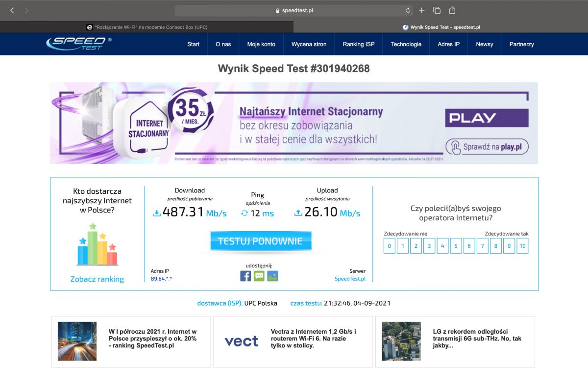The image size is (588, 368).
Task: Open the O nas menu item
Action: tap(223, 44)
